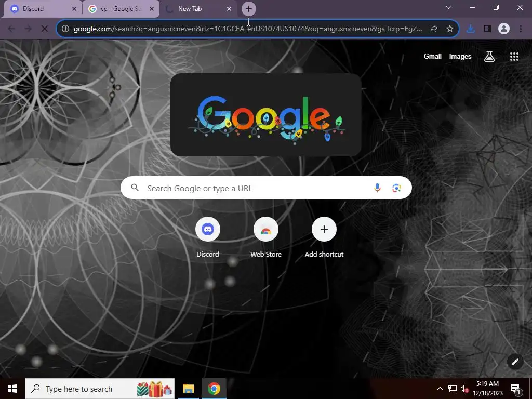Image resolution: width=532 pixels, height=399 pixels.
Task: Open the Chrome profile avatar
Action: click(504, 29)
